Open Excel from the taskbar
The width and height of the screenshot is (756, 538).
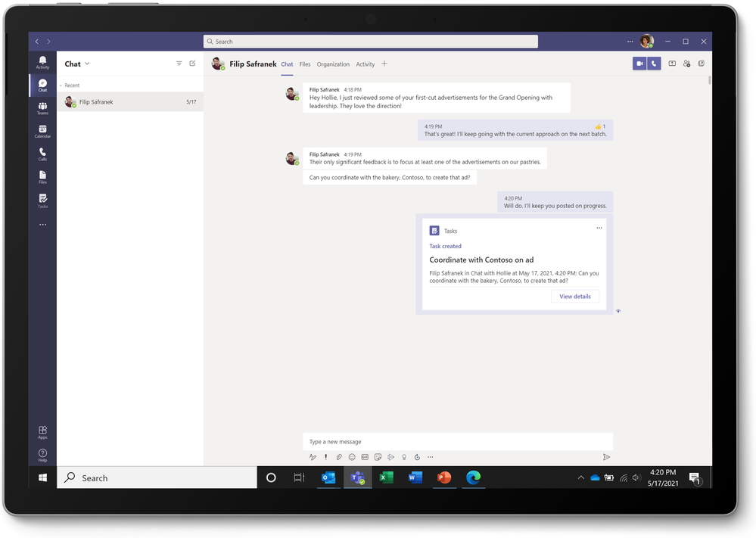pyautogui.click(x=386, y=477)
